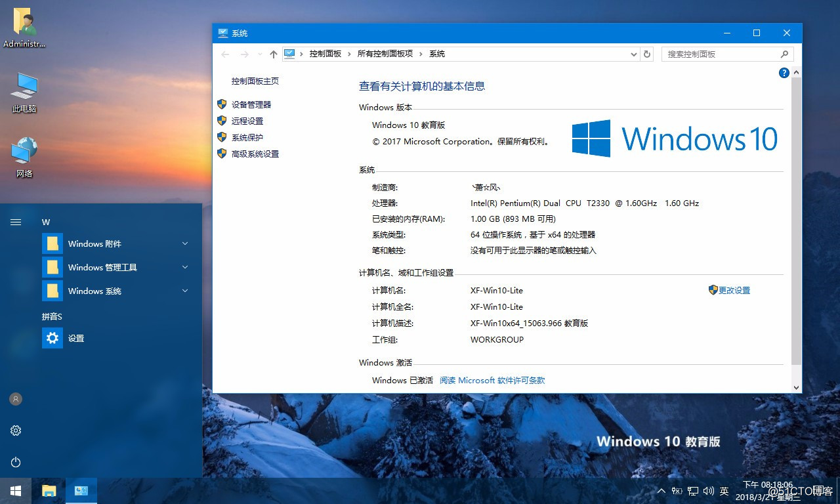This screenshot has width=840, height=504.
Task: Click the Back arrow in System window
Action: [225, 54]
